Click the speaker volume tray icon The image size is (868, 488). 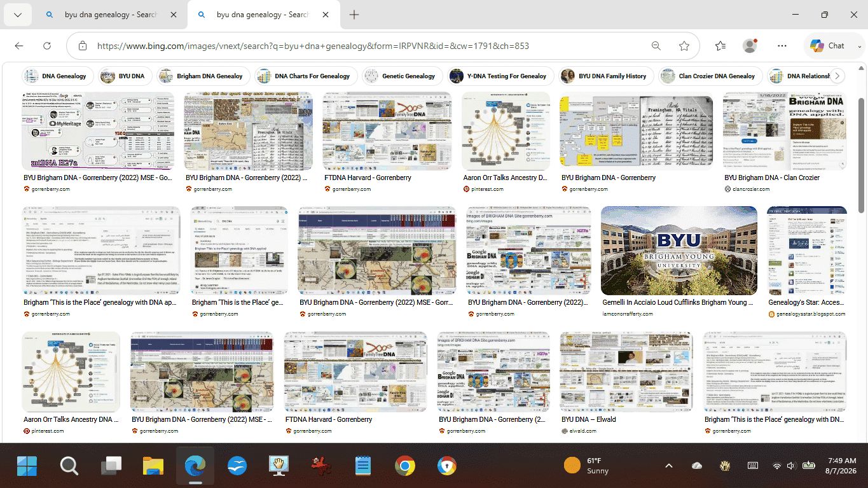point(791,466)
